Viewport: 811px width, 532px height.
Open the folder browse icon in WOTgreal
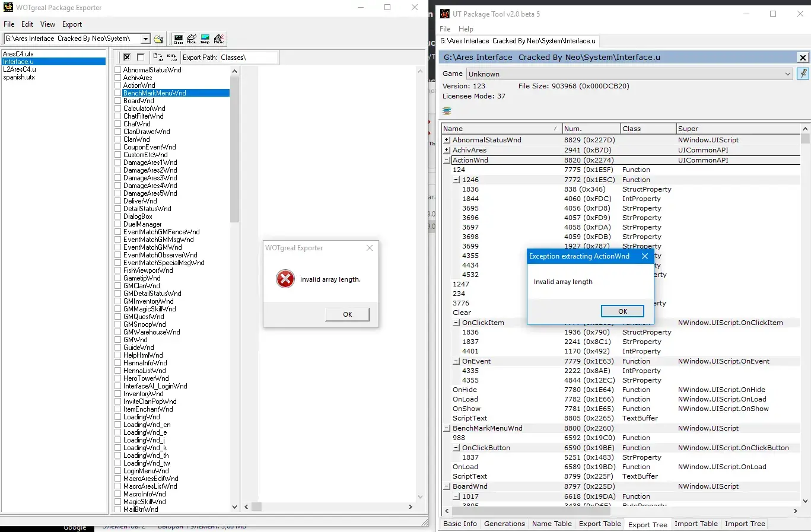(158, 39)
